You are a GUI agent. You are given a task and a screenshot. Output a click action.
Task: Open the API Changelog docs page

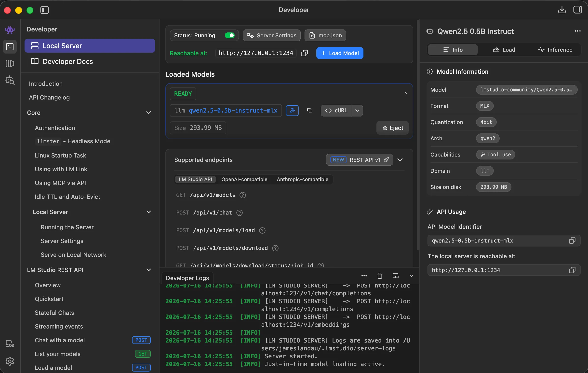pyautogui.click(x=49, y=97)
